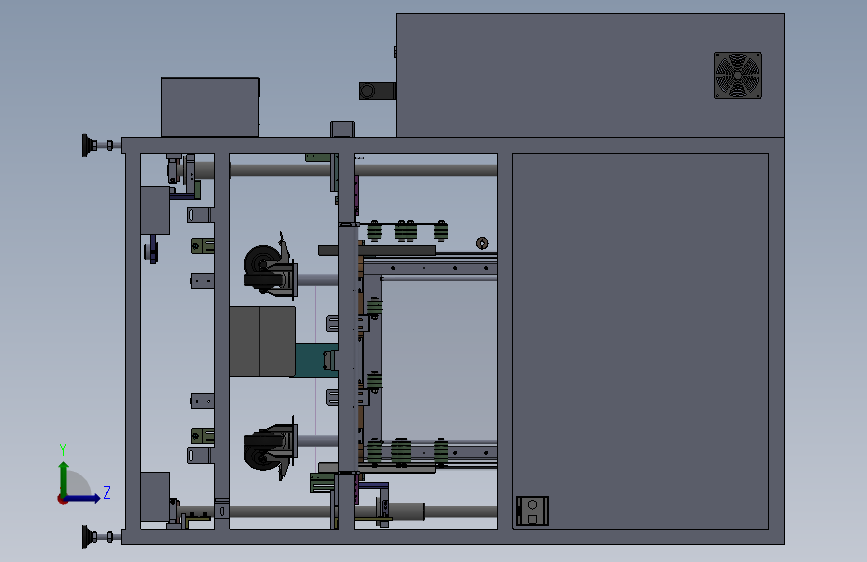Select the teal bracket in the center
The width and height of the screenshot is (867, 562).
pos(316,360)
